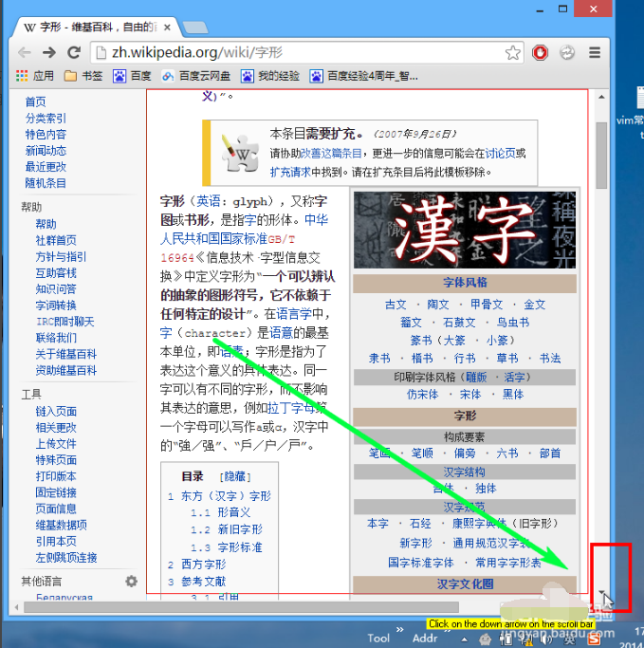644x648 pixels.
Task: Click the address bar URL field
Action: click(x=304, y=53)
